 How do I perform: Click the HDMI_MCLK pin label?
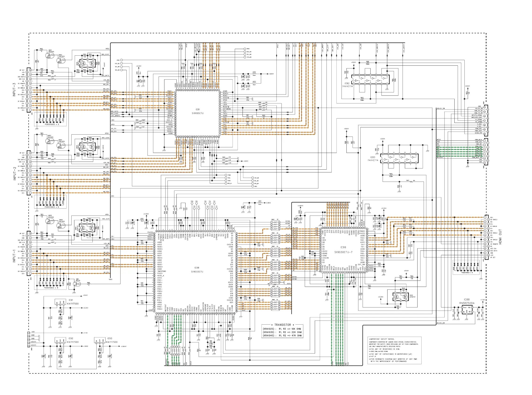coord(478,140)
